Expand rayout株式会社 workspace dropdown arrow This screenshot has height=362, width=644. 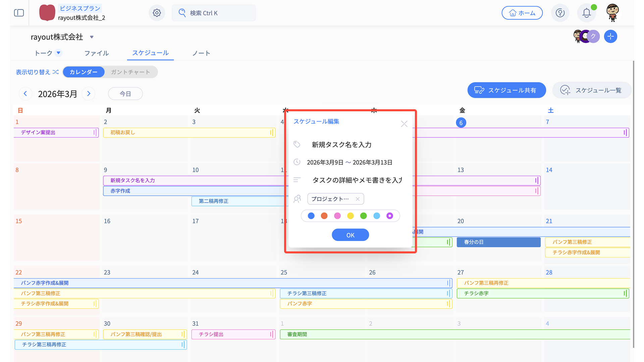(x=92, y=37)
